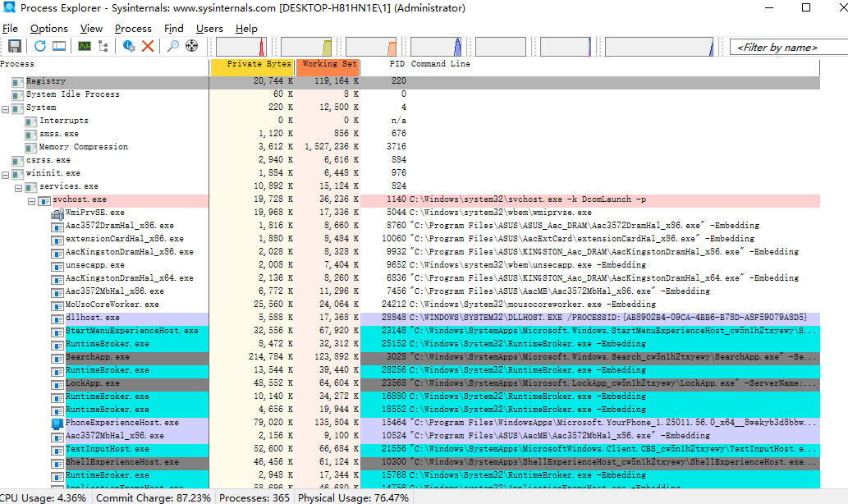Click the WmiPrvSE.exe process icon
Screen dimensions: 848x504
click(57, 214)
